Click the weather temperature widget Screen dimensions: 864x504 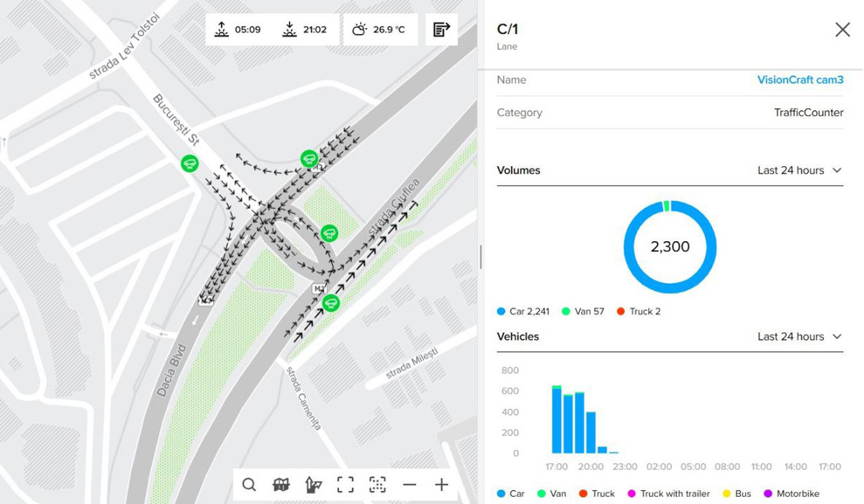tap(379, 30)
